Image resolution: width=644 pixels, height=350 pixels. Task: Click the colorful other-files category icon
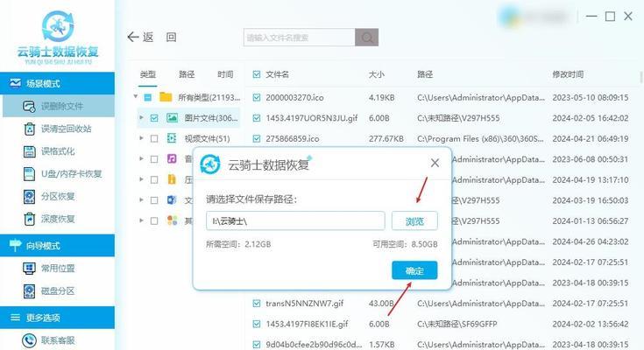pyautogui.click(x=172, y=220)
